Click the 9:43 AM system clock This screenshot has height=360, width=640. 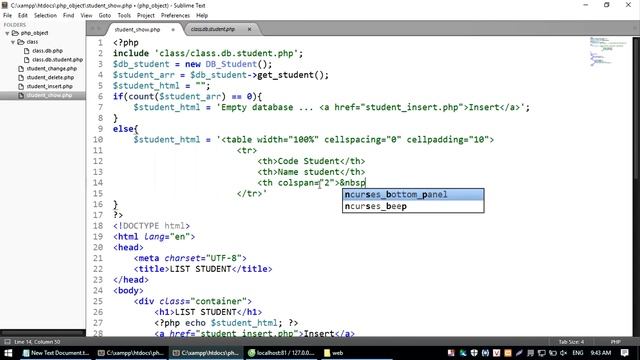click(600, 353)
